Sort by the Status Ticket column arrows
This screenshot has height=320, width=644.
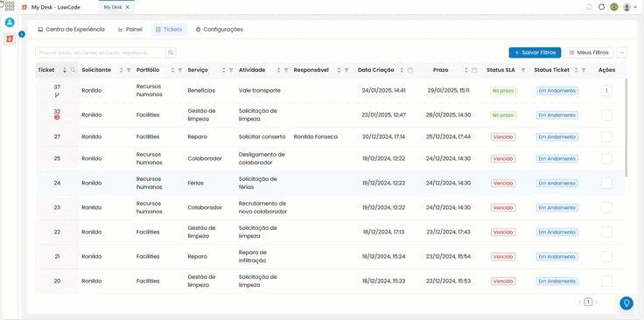[576, 70]
